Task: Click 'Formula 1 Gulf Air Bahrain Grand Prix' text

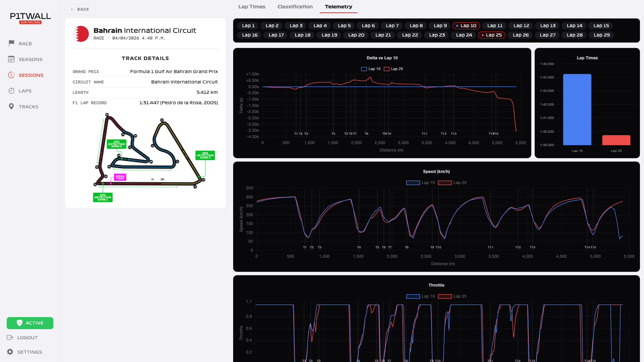Action: (174, 71)
